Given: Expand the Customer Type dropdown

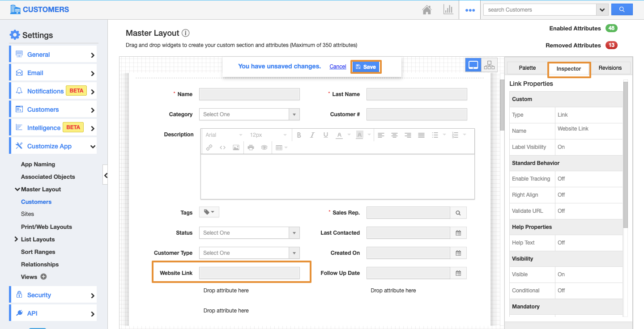Looking at the screenshot, I should pos(249,253).
